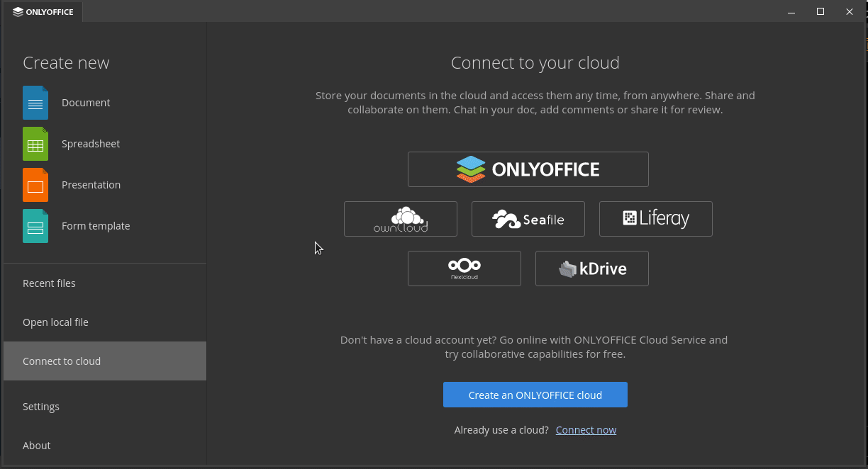Select the ONLYOFFICE cloud provider

(x=528, y=169)
